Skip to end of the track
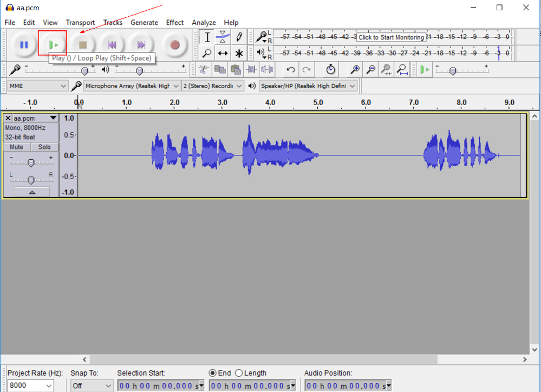 [141, 44]
